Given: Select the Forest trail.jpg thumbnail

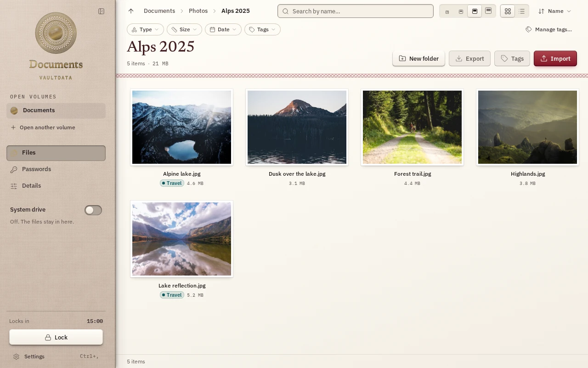Looking at the screenshot, I should (413, 127).
